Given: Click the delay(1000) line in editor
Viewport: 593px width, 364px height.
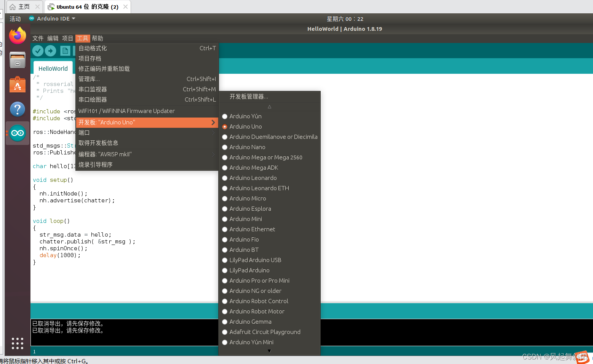Looking at the screenshot, I should [60, 255].
